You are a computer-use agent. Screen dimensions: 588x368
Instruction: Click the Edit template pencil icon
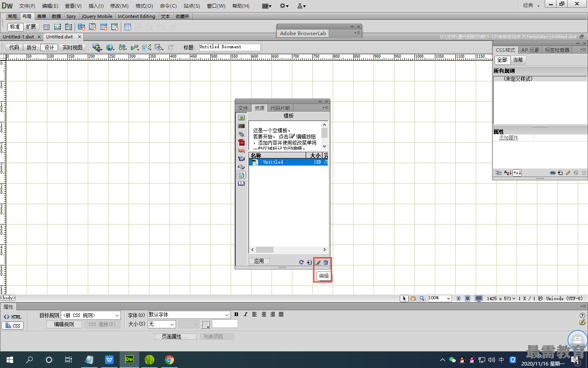click(x=318, y=262)
